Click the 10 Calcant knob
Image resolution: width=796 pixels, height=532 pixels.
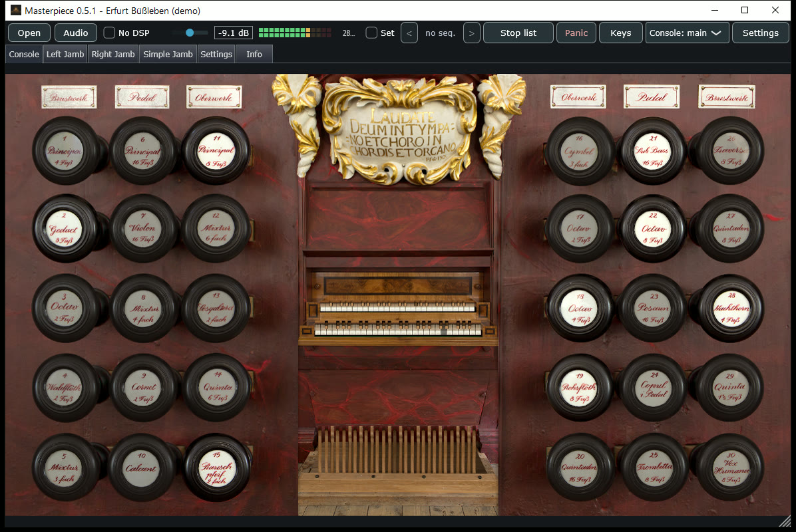tap(142, 467)
